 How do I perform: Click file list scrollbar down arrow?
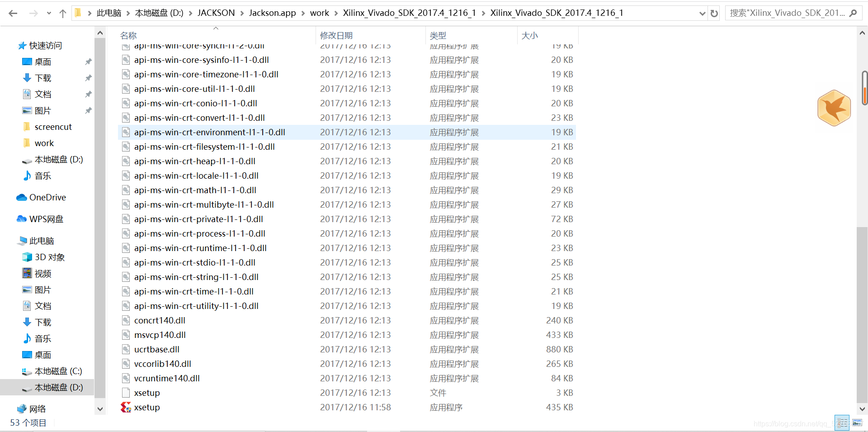point(862,409)
